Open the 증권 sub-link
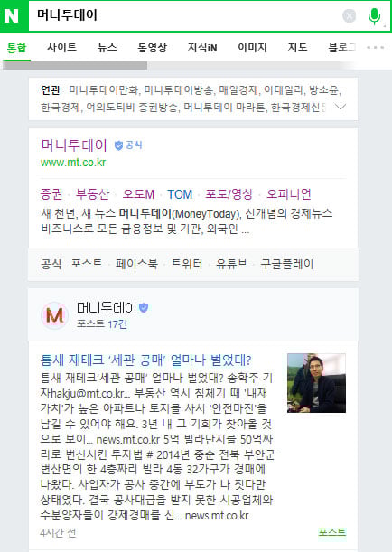392x552 pixels. [51, 194]
